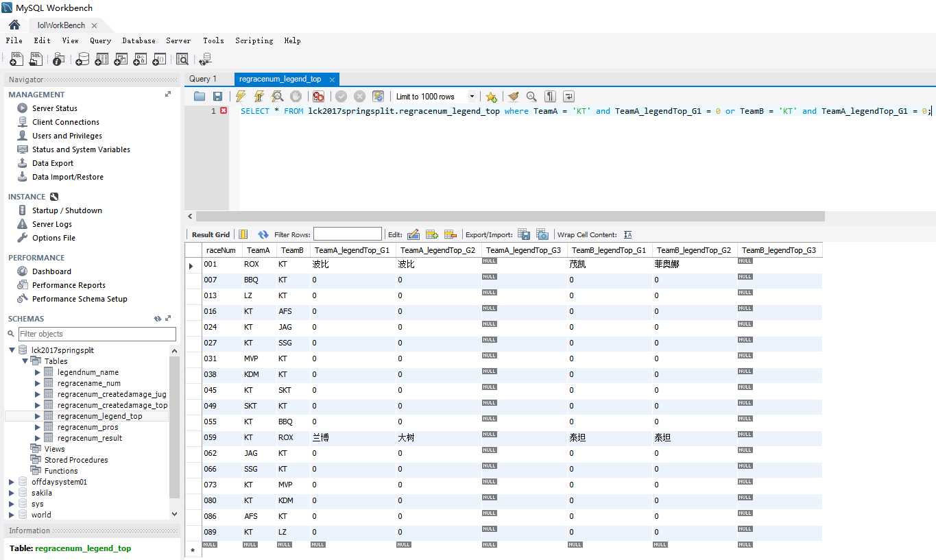936x560 pixels.
Task: Open Server Status in Management
Action: [x=55, y=108]
